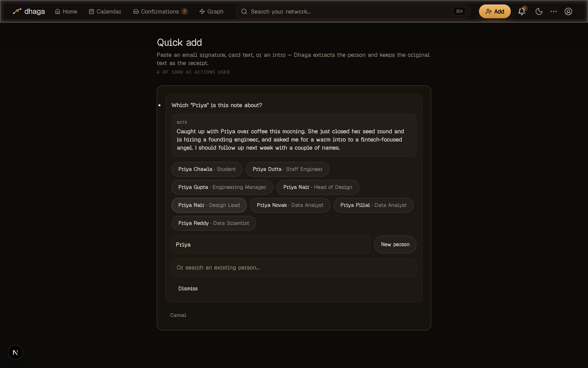Focus the Search your network field
The image size is (588, 368).
353,11
